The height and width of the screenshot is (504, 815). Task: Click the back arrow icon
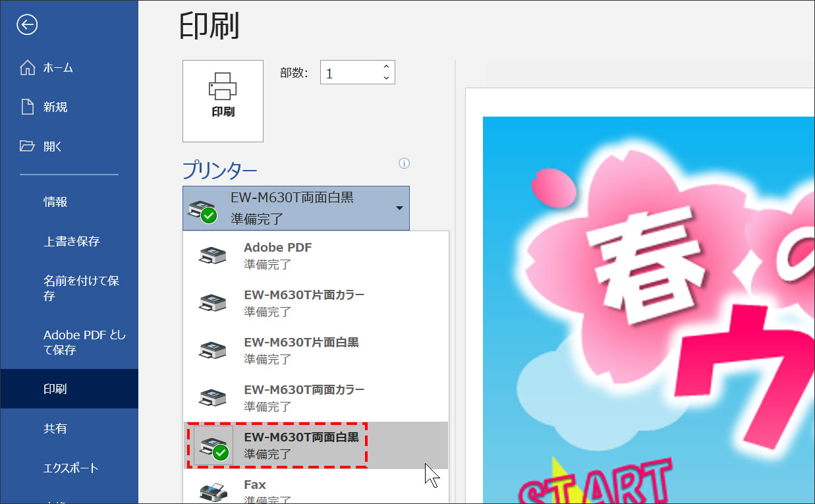[x=27, y=25]
